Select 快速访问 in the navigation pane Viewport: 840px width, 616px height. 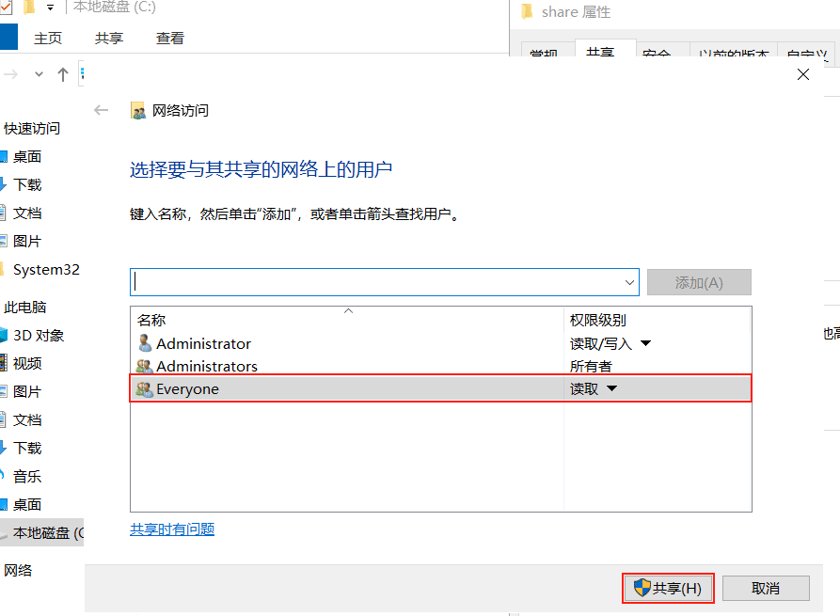pos(32,129)
